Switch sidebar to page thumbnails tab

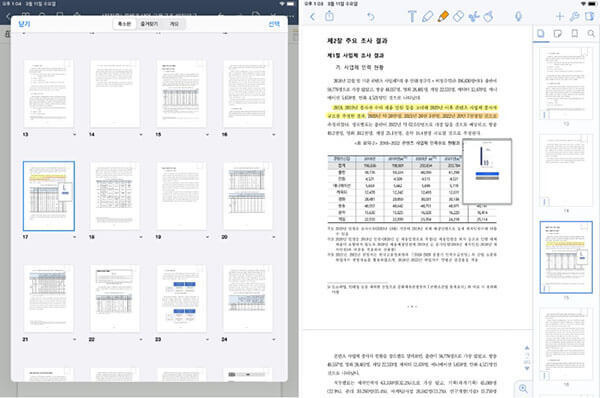coord(541,34)
